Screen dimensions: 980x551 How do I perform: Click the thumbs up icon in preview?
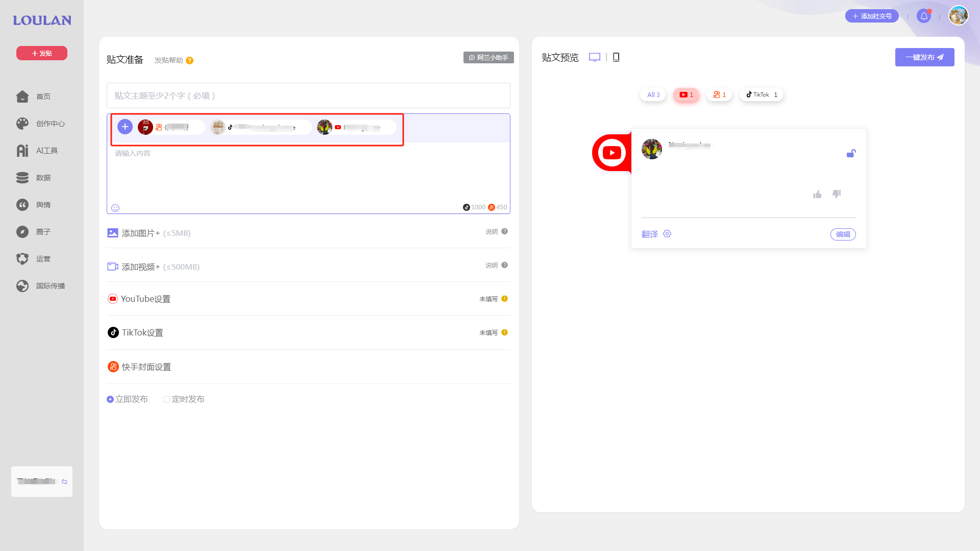817,194
